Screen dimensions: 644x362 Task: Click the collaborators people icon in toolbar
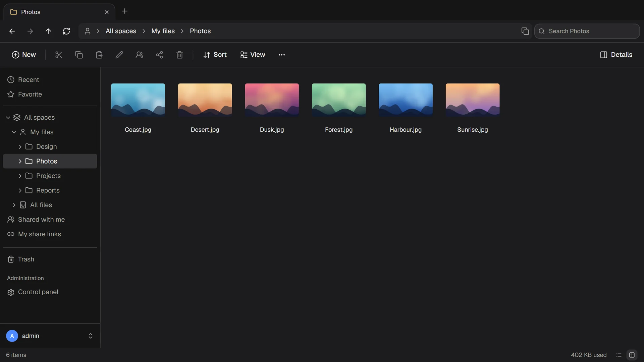coord(139,55)
